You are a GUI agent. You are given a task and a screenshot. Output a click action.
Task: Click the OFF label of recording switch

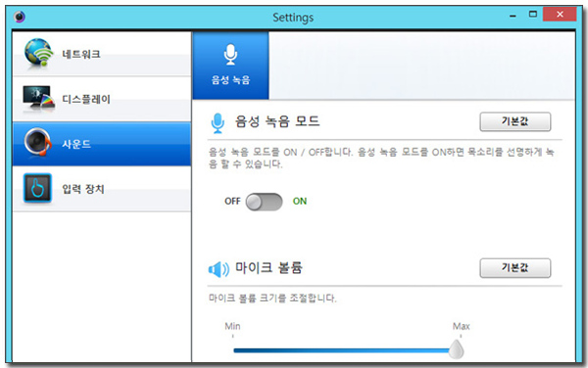[232, 202]
